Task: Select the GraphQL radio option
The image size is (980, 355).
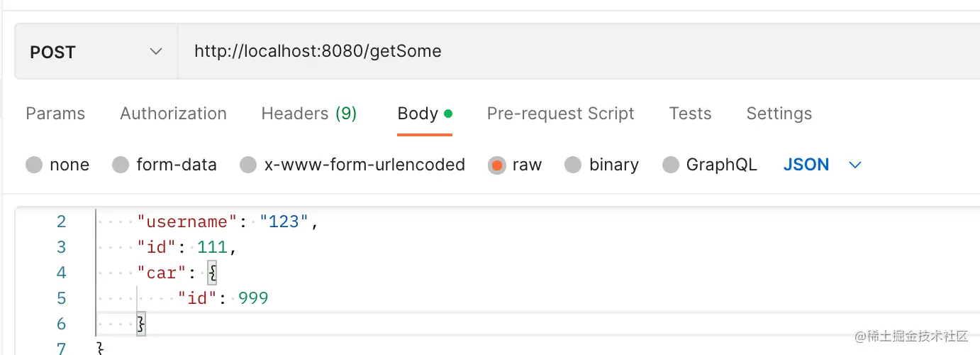Action: point(671,165)
